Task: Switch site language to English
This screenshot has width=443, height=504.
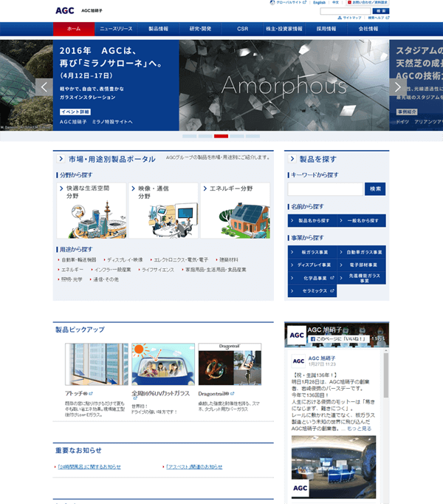Action: [319, 2]
